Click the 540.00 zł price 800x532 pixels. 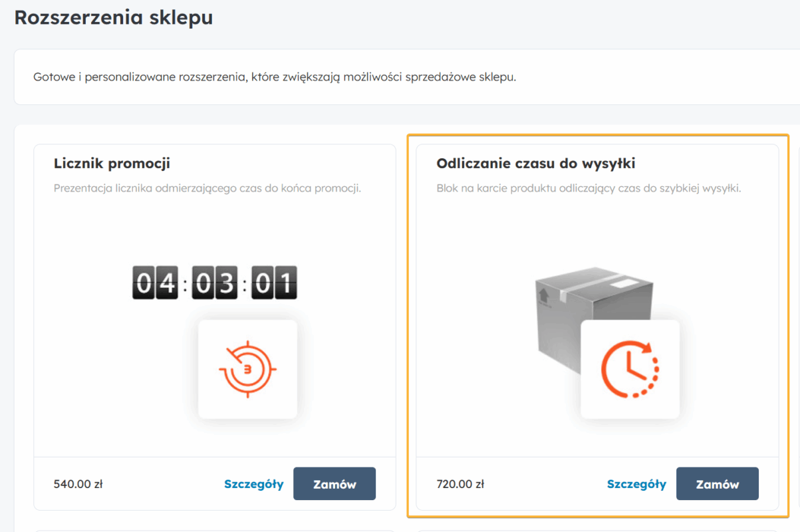pos(78,484)
